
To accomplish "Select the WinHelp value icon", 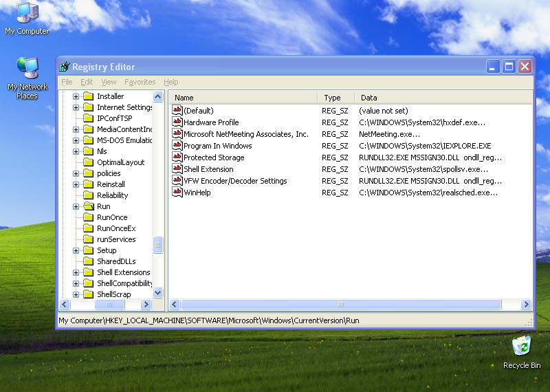I will [177, 192].
